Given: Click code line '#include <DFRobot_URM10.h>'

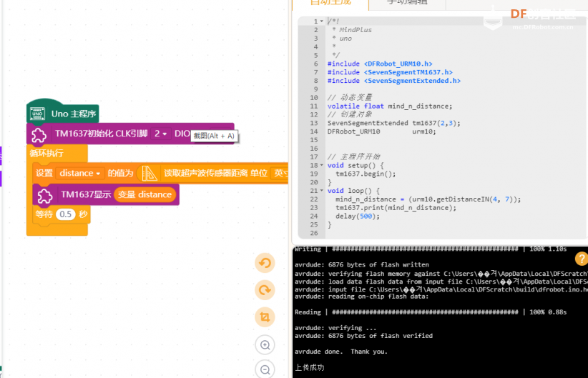Looking at the screenshot, I should 380,64.
